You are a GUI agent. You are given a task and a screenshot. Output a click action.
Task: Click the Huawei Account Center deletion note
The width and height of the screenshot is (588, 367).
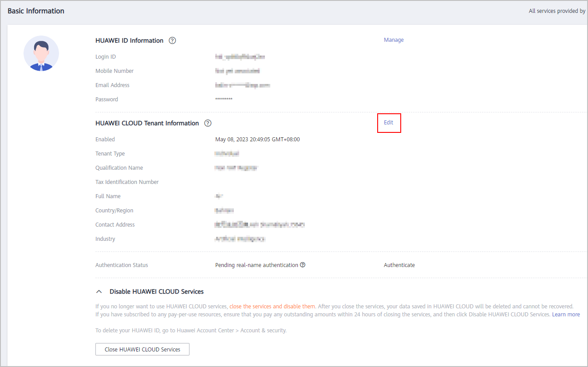pyautogui.click(x=191, y=331)
